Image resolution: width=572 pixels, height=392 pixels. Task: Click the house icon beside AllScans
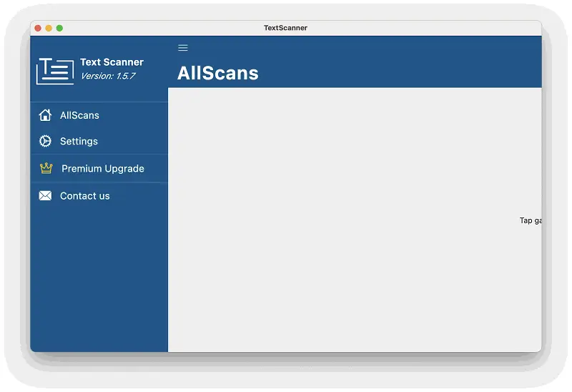click(x=45, y=115)
